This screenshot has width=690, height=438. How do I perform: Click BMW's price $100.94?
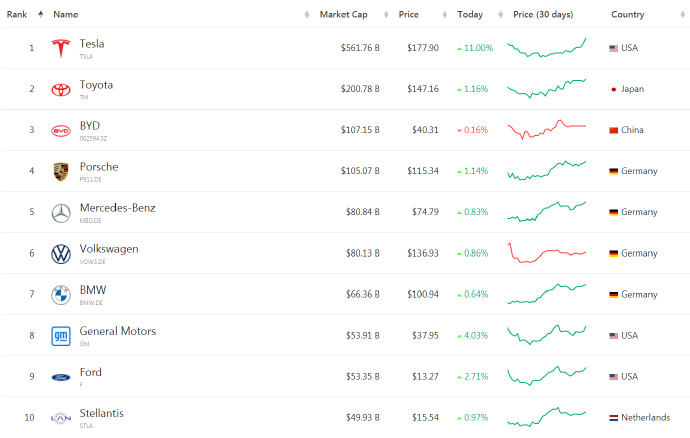[423, 294]
